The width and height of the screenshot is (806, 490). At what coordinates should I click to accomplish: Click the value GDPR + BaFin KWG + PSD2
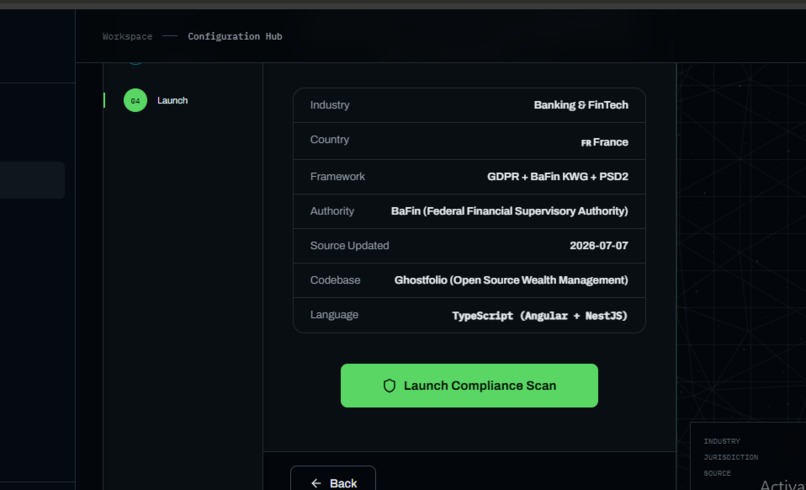point(558,176)
